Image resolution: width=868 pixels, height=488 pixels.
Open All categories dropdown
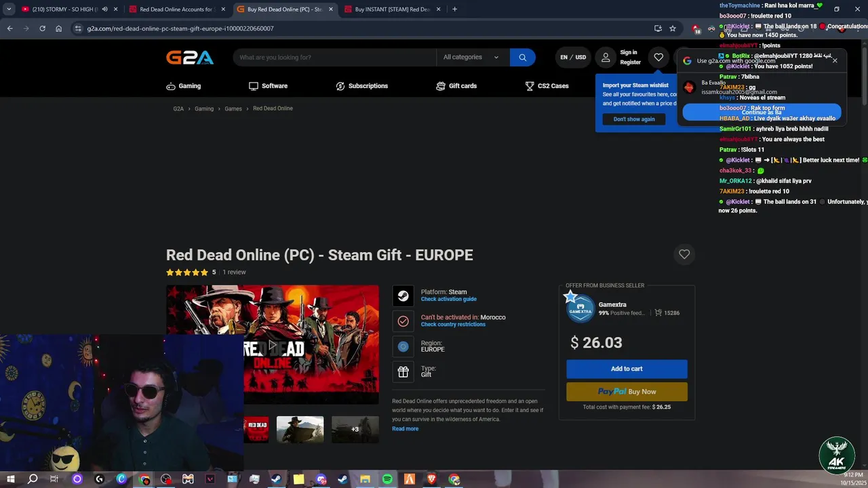471,58
